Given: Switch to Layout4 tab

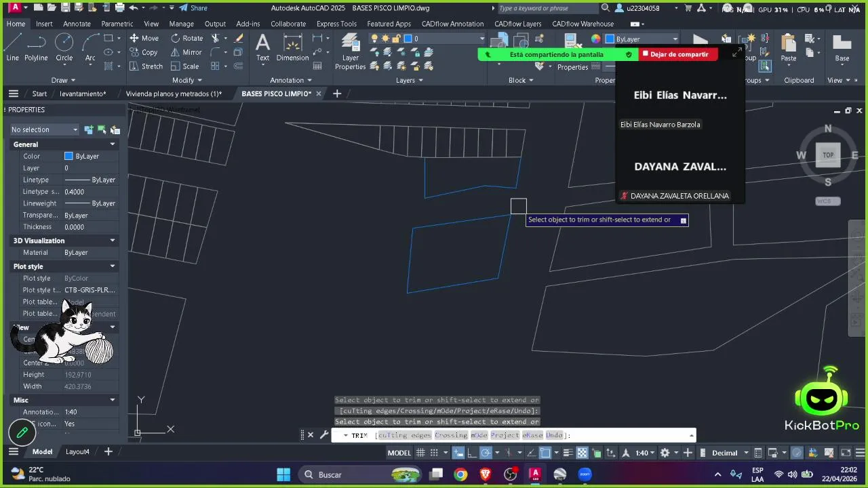Looking at the screenshot, I should click(77, 451).
